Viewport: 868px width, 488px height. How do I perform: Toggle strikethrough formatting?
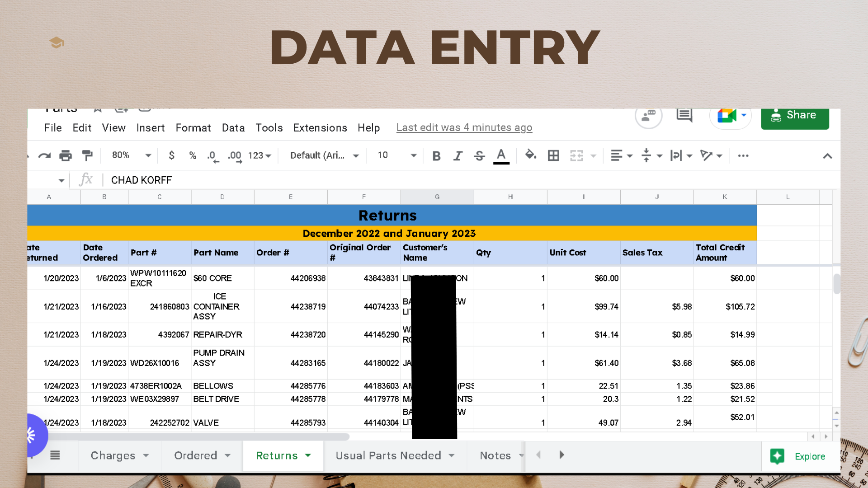pos(479,156)
